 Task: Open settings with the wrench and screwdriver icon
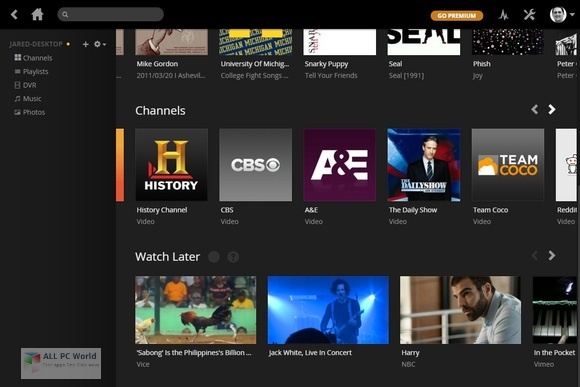click(529, 15)
